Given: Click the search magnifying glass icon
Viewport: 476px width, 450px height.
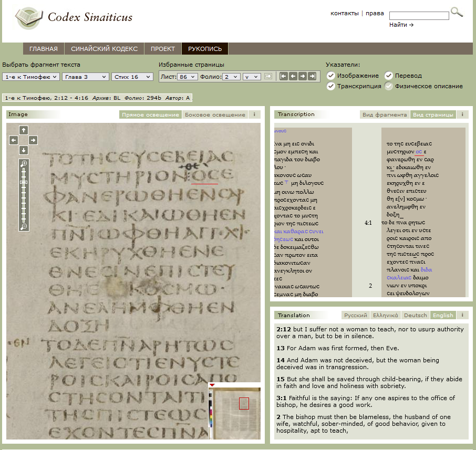Looking at the screenshot, I should coord(457,12).
